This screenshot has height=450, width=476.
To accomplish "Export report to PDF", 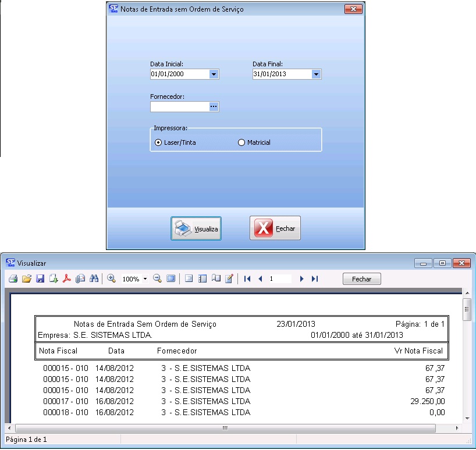I will pos(67,279).
